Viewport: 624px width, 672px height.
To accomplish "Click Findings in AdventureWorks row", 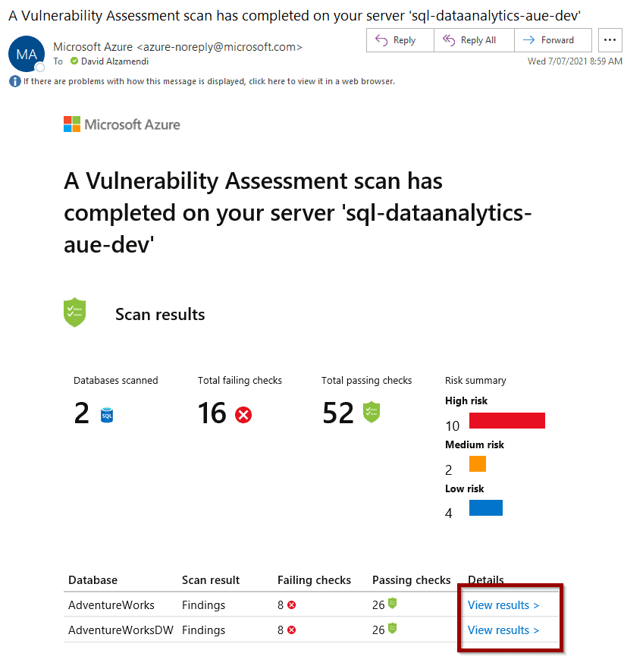I will (x=203, y=605).
